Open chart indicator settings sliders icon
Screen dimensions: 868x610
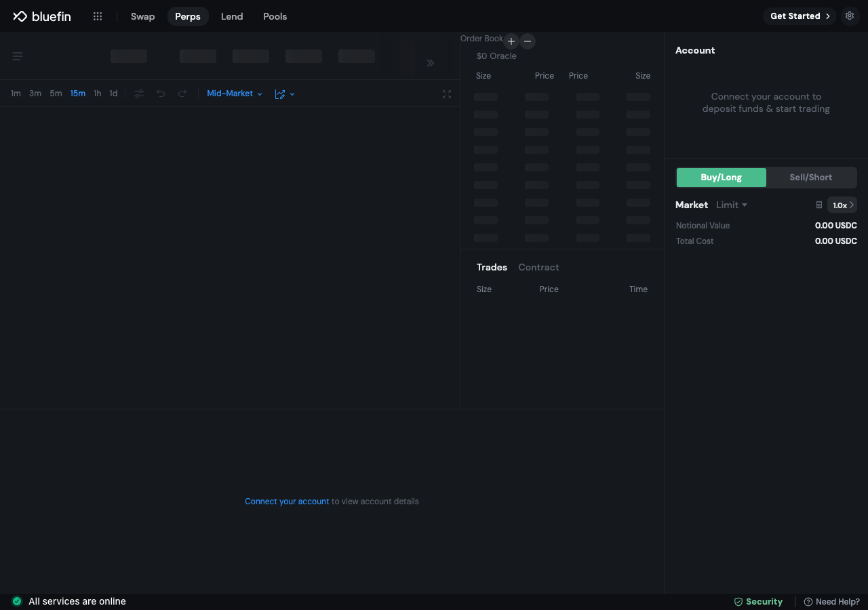click(x=139, y=94)
